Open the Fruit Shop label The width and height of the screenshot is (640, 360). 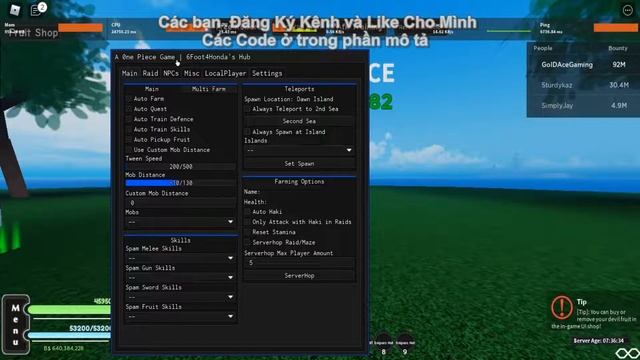[33, 33]
